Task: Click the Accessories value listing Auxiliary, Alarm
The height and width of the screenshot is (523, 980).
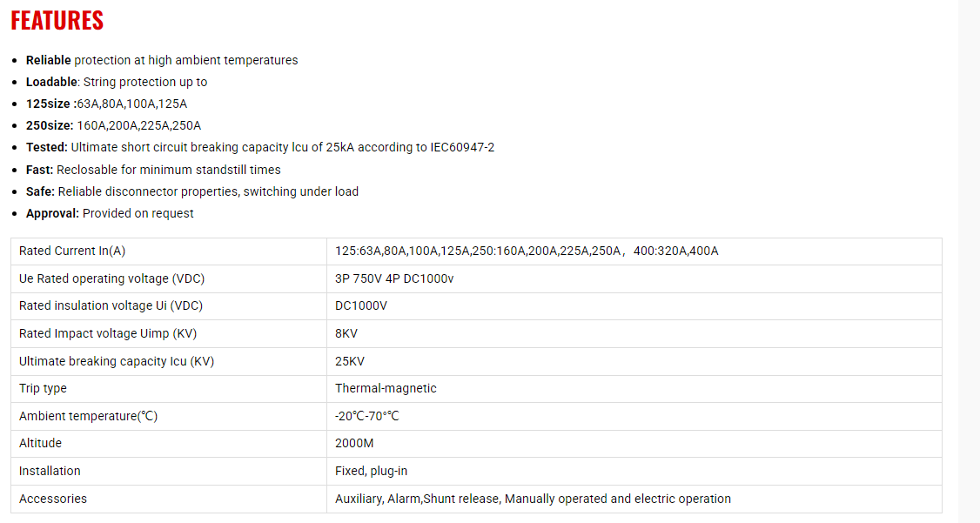Action: [533, 499]
